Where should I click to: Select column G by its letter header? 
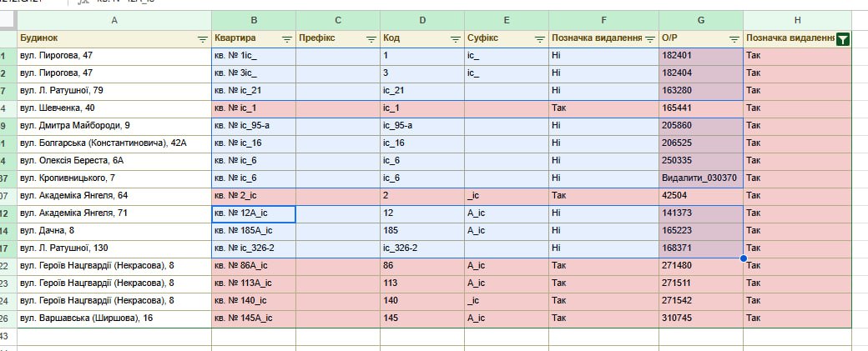701,20
